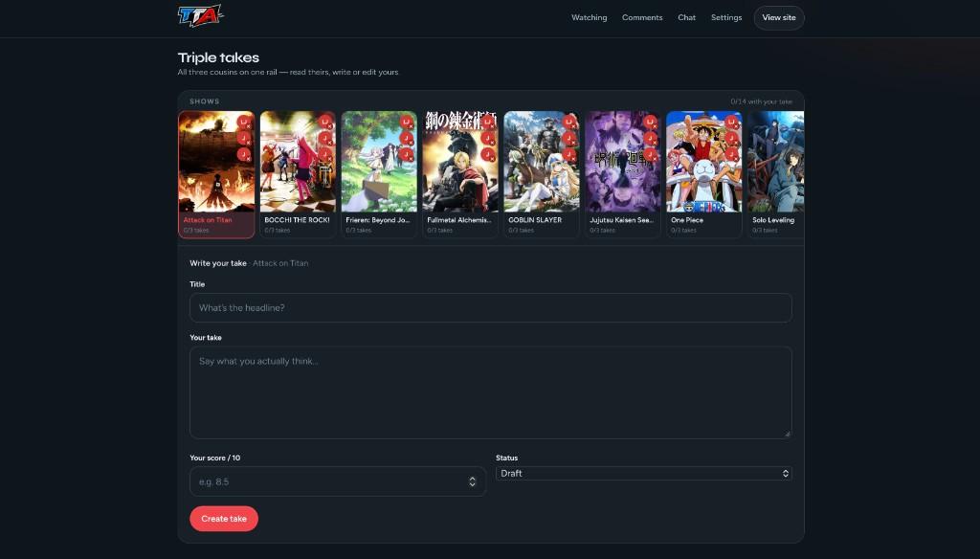Click middle red cousin badge on Attack on Titan
Viewport: 980px width, 559px height.
click(x=244, y=138)
